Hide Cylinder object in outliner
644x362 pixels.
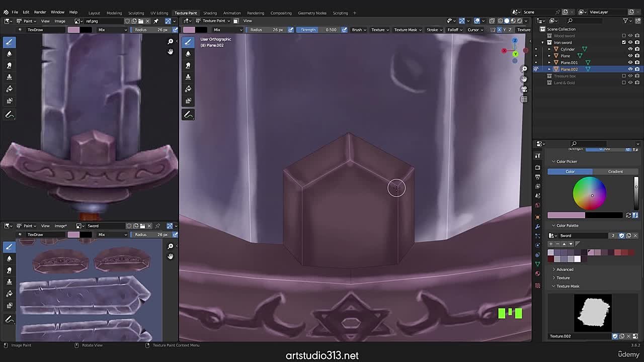(630, 49)
